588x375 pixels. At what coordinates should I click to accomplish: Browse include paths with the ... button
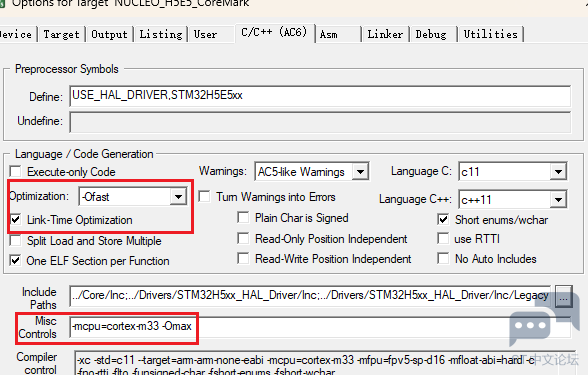[x=564, y=297]
